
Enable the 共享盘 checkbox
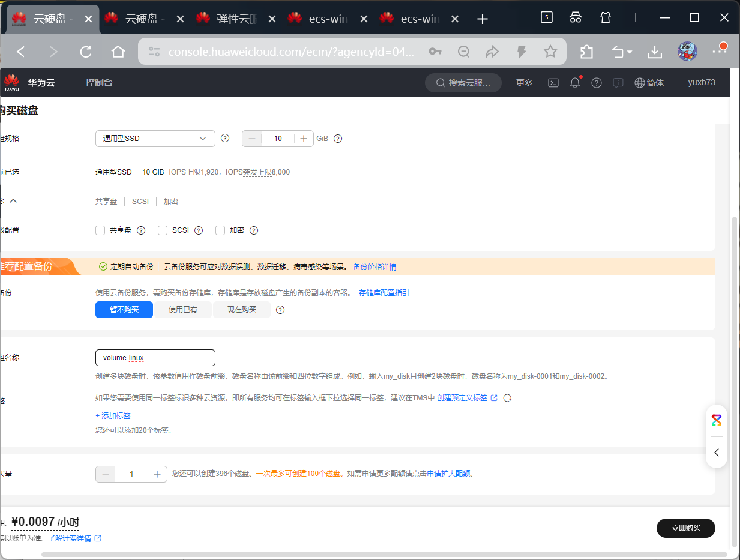pyautogui.click(x=100, y=230)
